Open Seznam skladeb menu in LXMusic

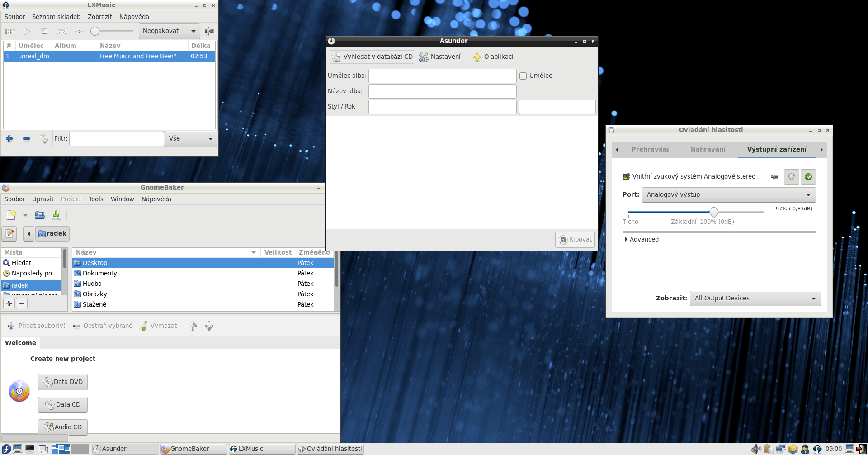[56, 17]
